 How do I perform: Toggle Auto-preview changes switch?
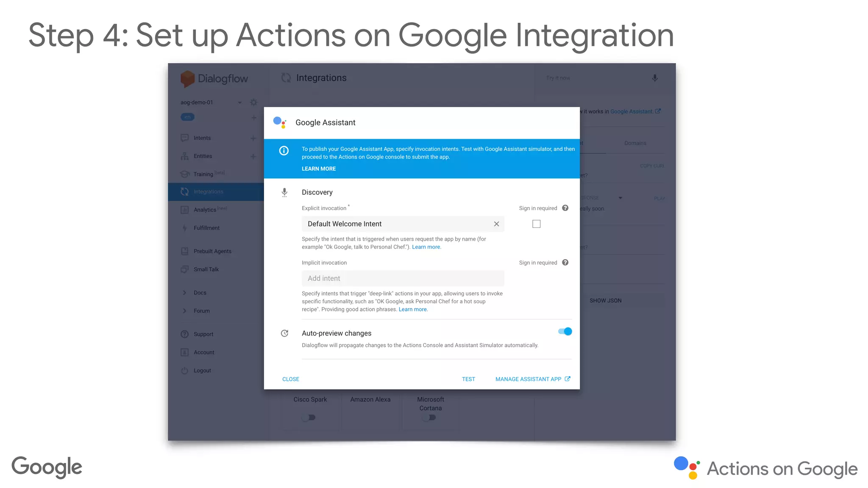[x=565, y=331]
